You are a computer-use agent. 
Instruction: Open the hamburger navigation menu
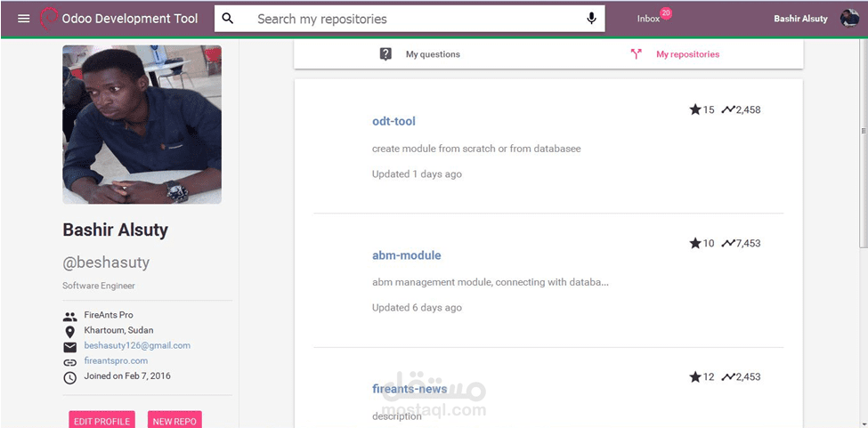[24, 19]
